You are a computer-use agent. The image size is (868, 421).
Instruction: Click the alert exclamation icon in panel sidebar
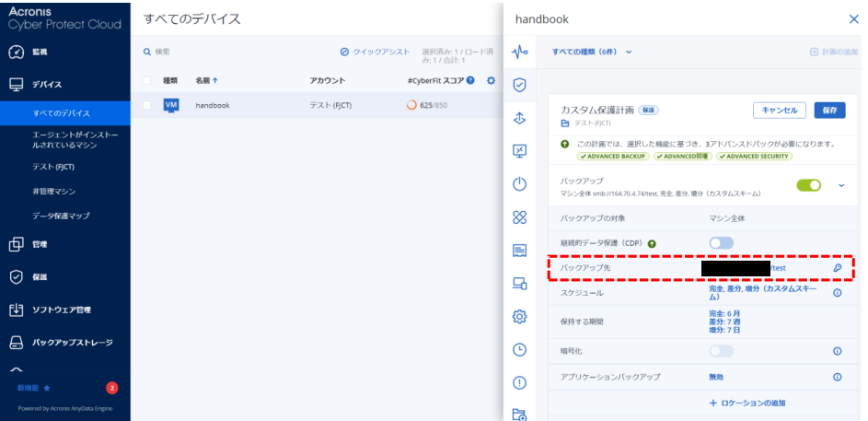pyautogui.click(x=519, y=382)
